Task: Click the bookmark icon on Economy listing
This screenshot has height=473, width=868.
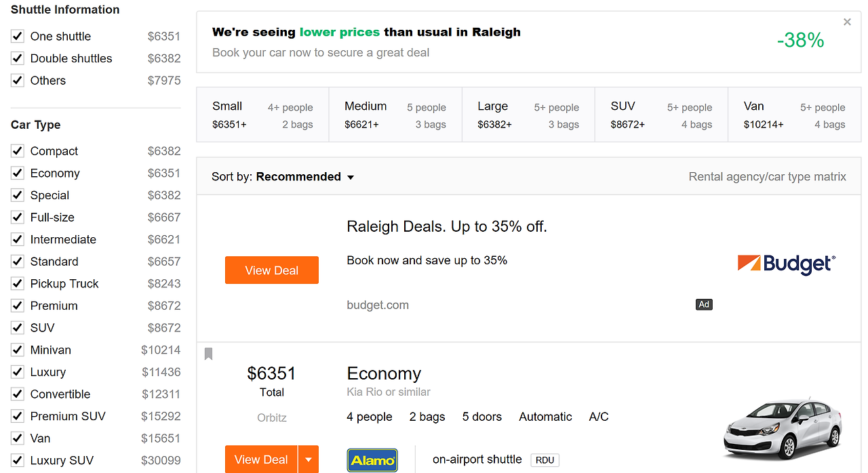Action: tap(209, 354)
